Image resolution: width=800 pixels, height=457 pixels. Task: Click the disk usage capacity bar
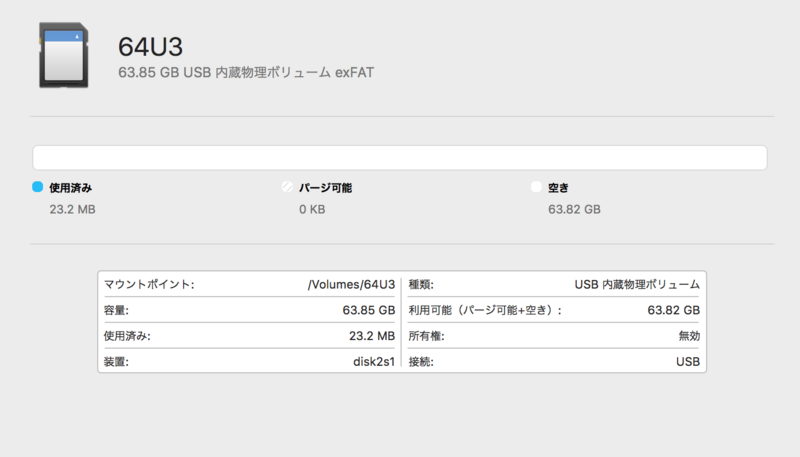400,158
